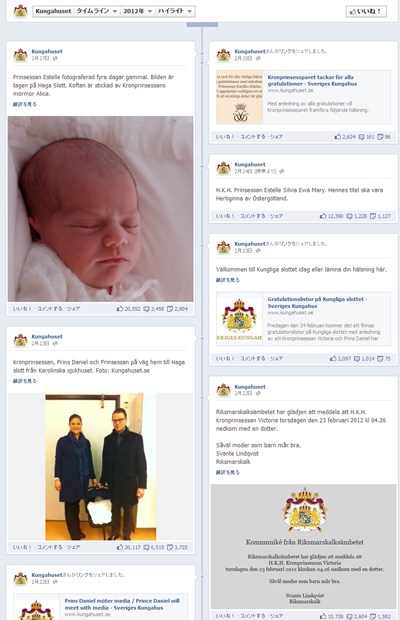This screenshot has width=400, height=620.
Task: Click likes icon showing 12,390 on Estelle name post
Action: tap(323, 216)
